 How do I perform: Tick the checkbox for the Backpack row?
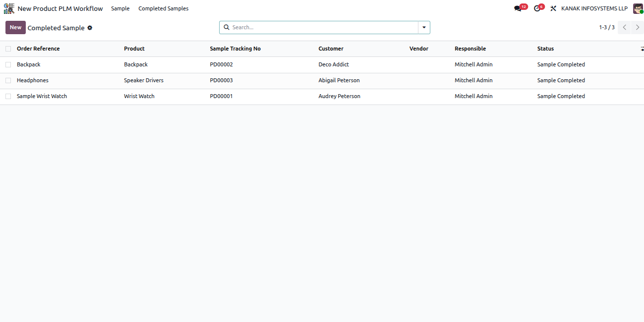pyautogui.click(x=8, y=64)
